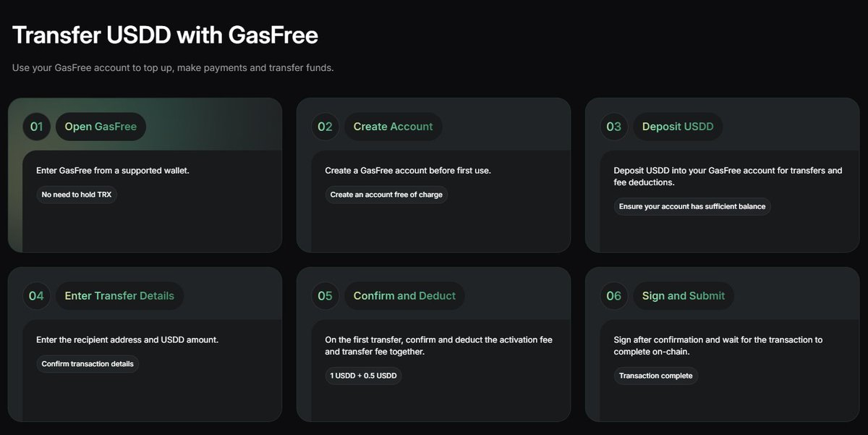Click the No need to hold TRX tag
Viewport: 868px width, 435px height.
[77, 195]
